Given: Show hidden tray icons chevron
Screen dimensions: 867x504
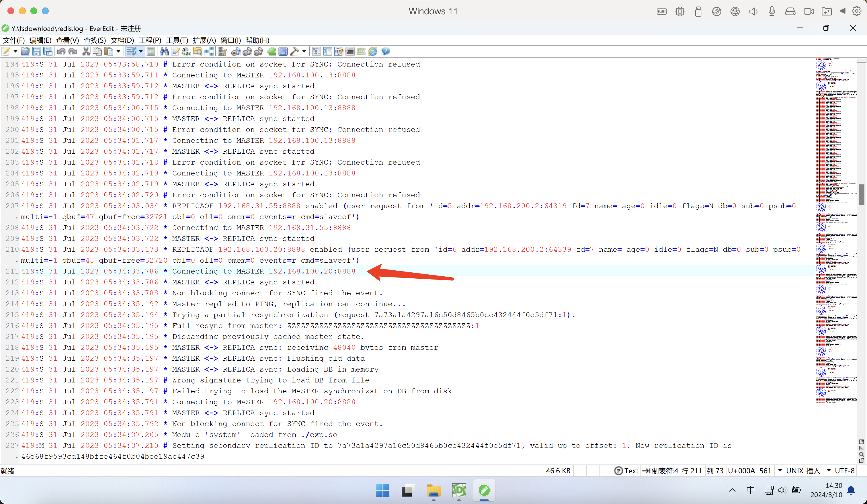Looking at the screenshot, I should pos(733,490).
